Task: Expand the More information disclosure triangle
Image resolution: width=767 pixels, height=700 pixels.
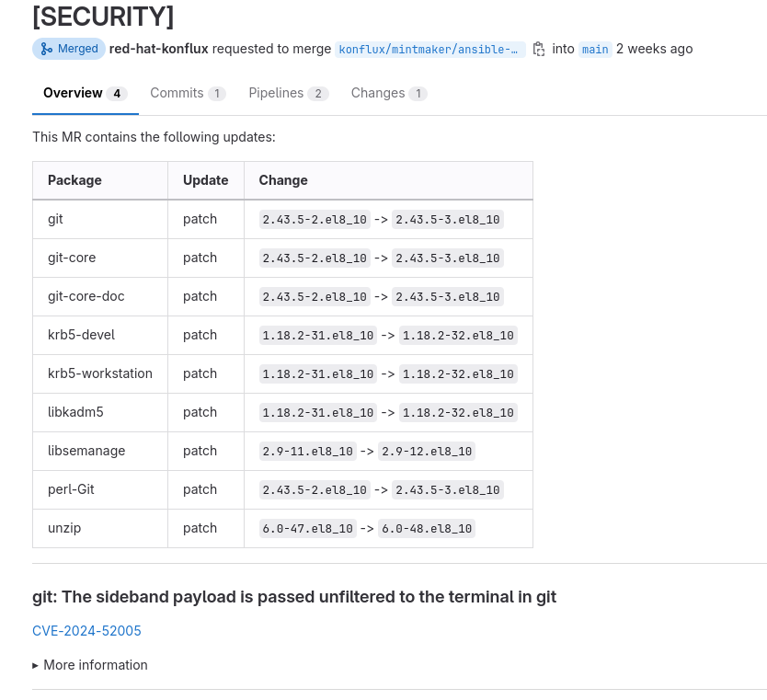Action: 36,665
